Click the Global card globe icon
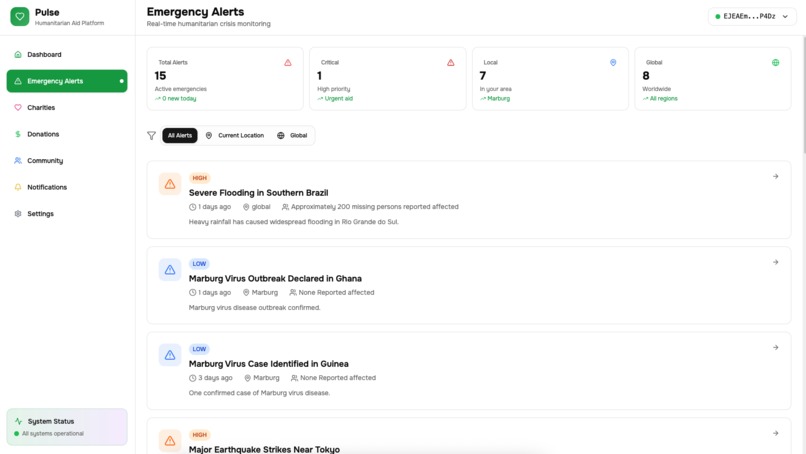 [775, 63]
